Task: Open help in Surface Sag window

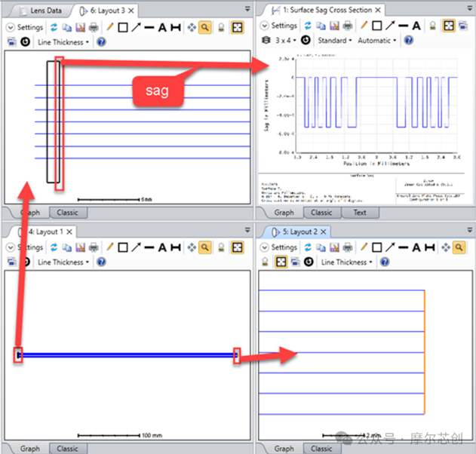Action: click(409, 40)
